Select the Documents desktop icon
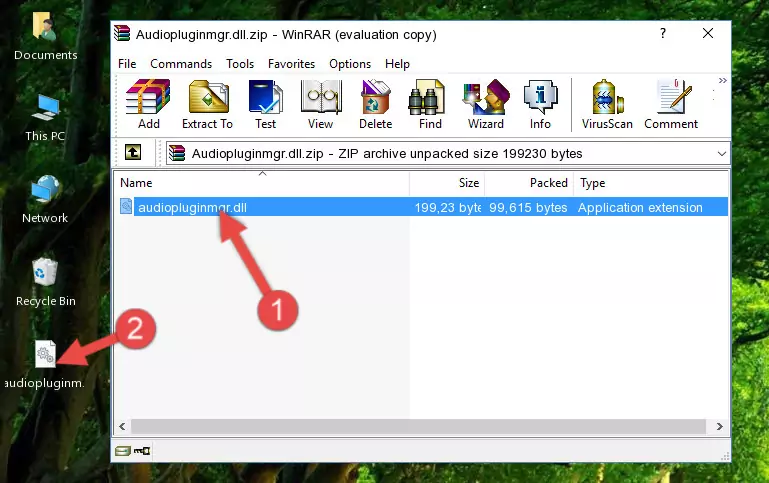 coord(45,36)
